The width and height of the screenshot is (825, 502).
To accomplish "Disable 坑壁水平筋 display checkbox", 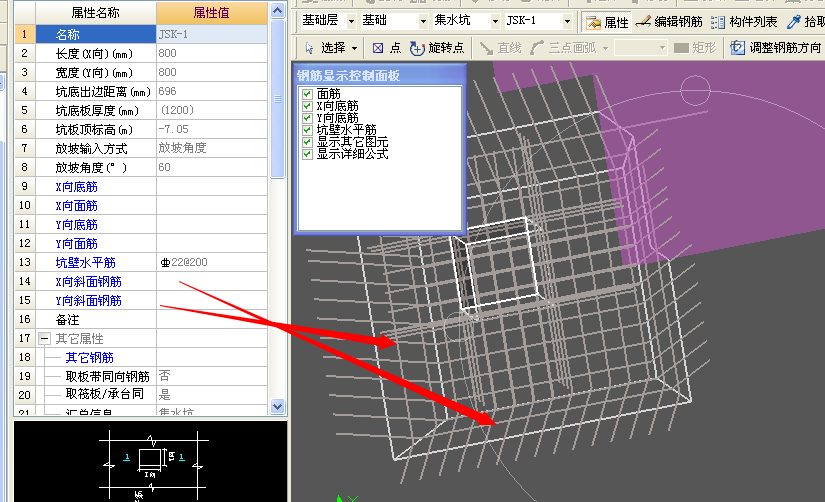I will click(307, 130).
